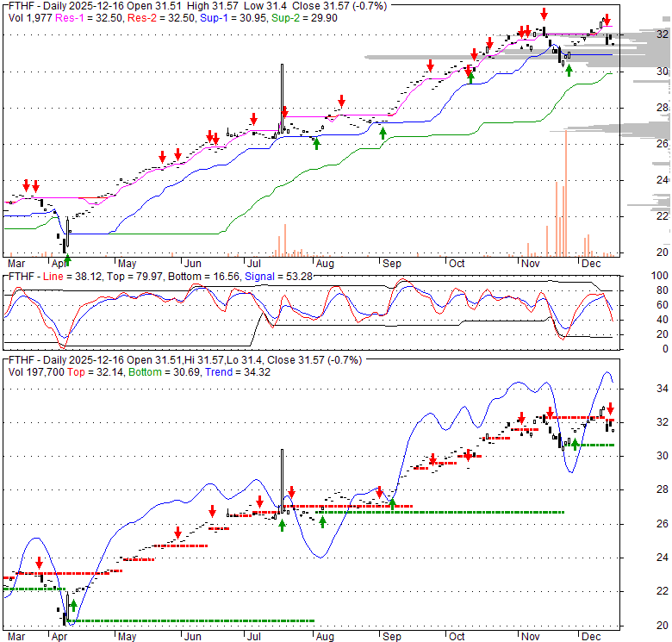Click the FTHF title text of the top chart
Image resolution: width=672 pixels, height=642 pixels.
[21, 5]
